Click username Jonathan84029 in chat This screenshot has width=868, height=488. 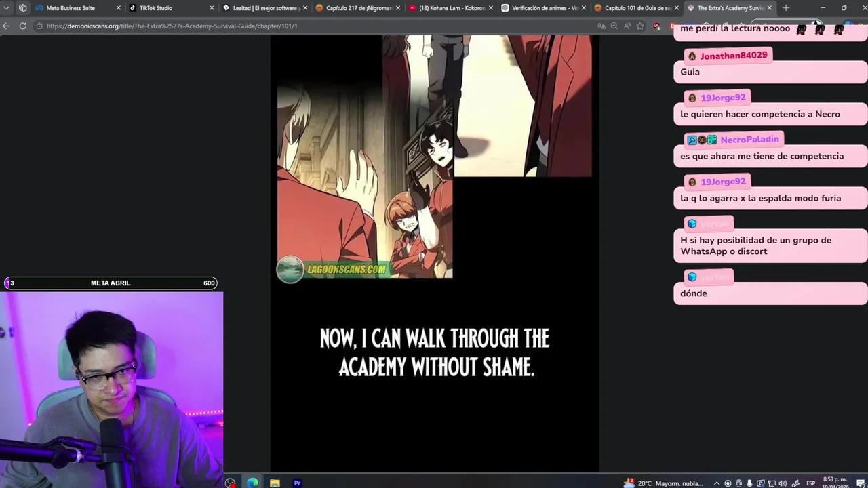pyautogui.click(x=734, y=56)
